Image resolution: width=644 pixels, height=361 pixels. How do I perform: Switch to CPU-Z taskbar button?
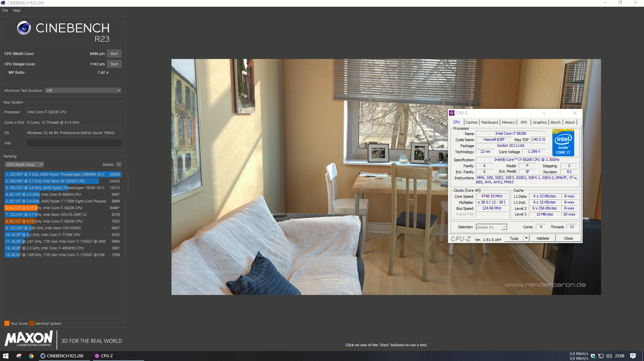[117, 356]
